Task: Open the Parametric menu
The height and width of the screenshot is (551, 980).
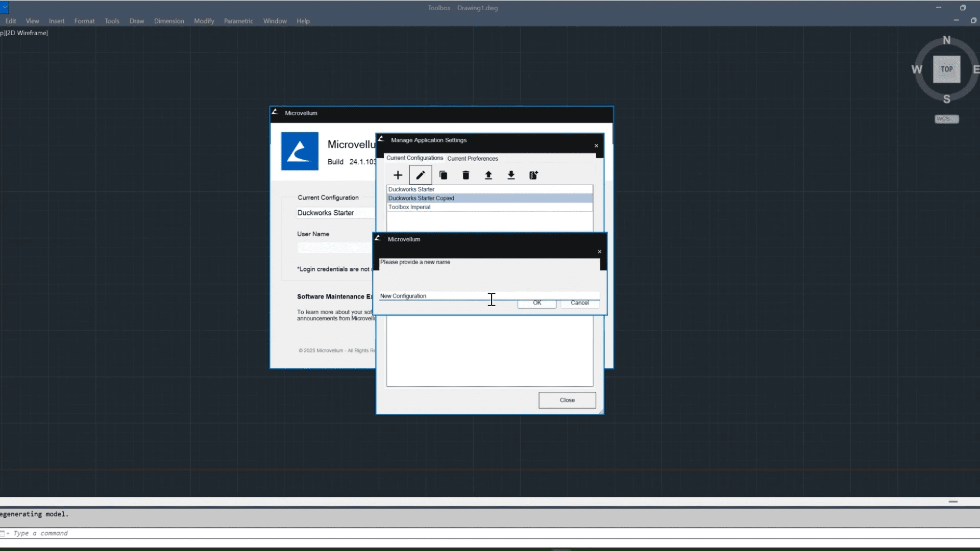Action: [x=238, y=21]
